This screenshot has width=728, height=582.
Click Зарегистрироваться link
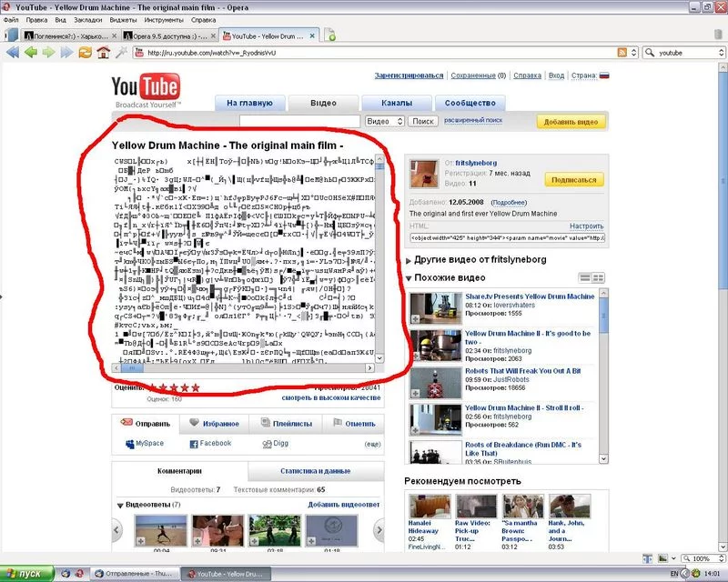(x=409, y=75)
